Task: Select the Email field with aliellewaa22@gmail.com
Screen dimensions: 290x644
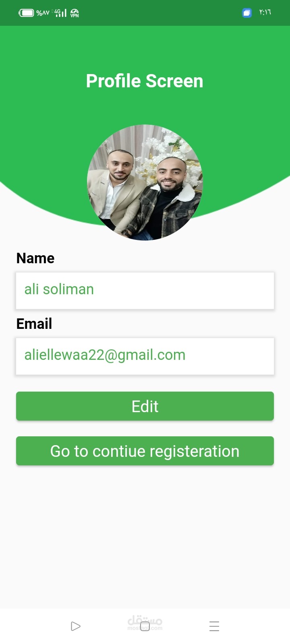Action: coord(145,356)
